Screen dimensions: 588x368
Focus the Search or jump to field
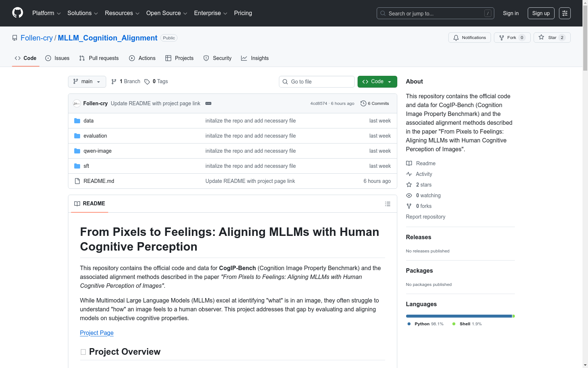click(435, 13)
